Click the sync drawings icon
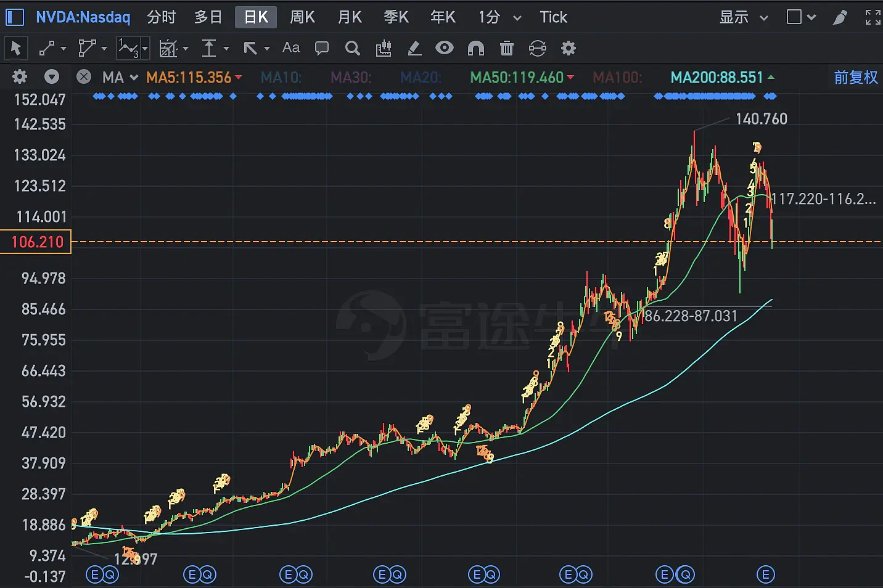883x588 pixels. click(538, 48)
